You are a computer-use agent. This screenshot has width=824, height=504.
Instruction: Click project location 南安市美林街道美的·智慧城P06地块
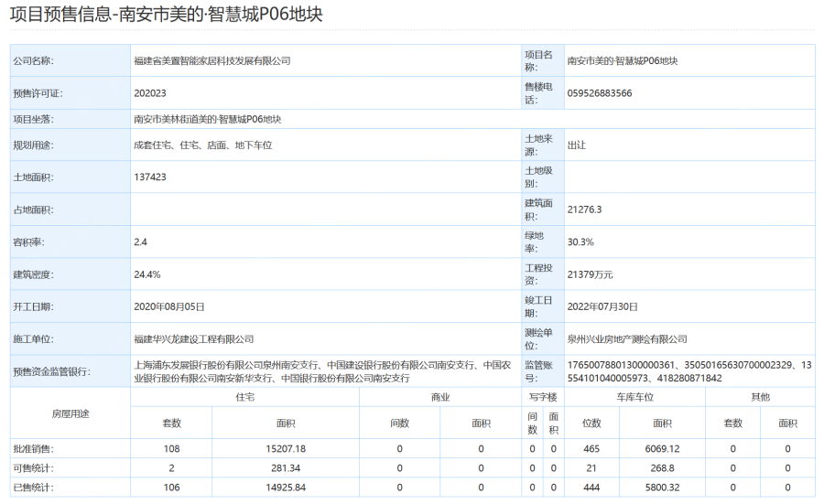[208, 119]
